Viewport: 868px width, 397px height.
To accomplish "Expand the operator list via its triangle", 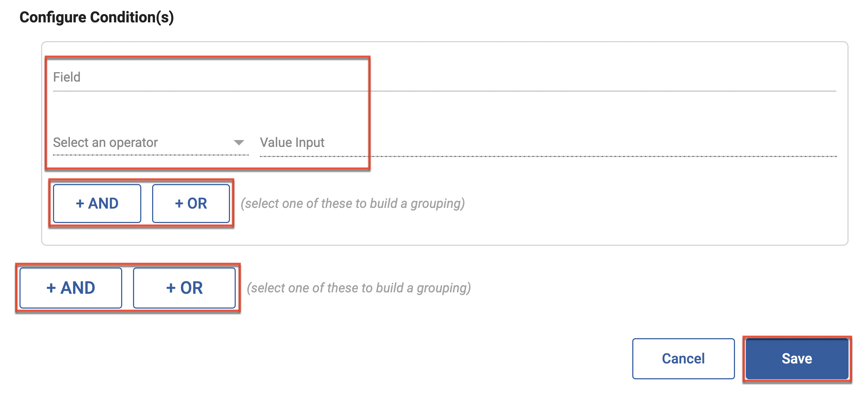I will point(239,143).
